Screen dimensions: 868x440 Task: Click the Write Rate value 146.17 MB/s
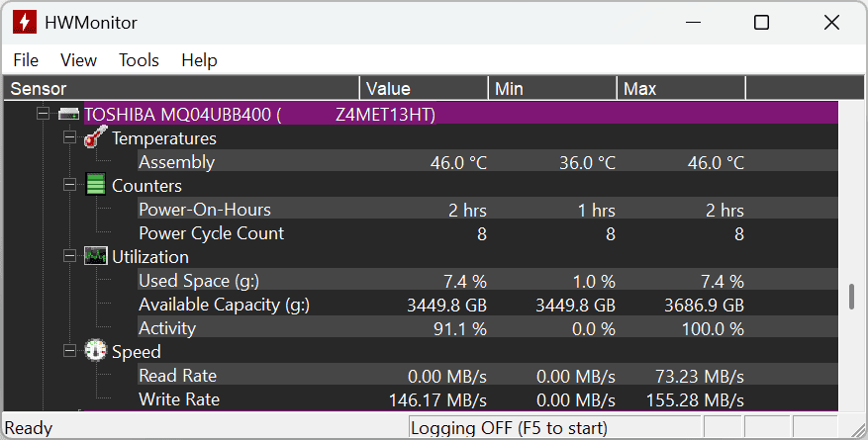[x=437, y=400]
